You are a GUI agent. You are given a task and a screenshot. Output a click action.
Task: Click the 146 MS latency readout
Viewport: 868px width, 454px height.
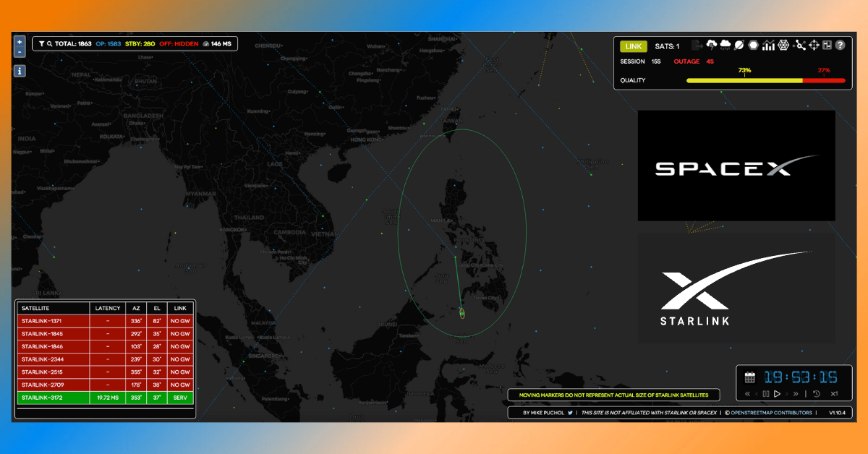(221, 44)
